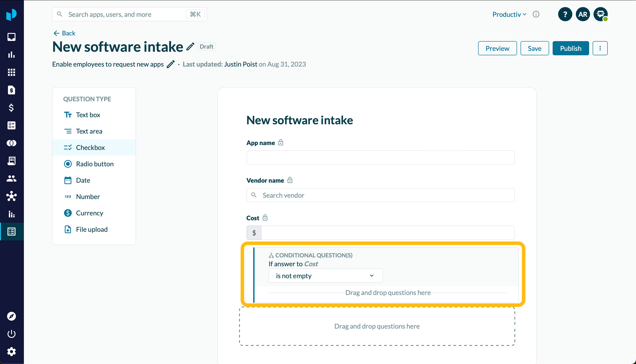This screenshot has height=364, width=636.
Task: Select the Checkbox question type
Action: point(90,148)
